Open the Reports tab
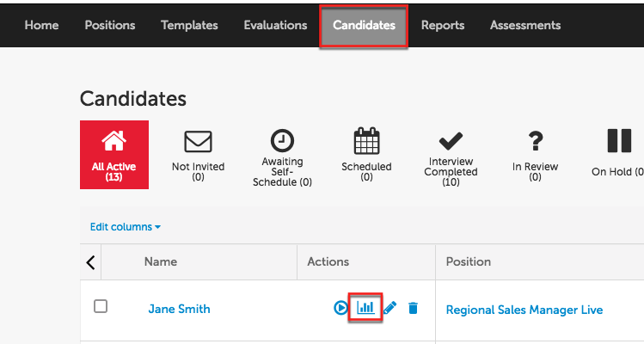The width and height of the screenshot is (644, 344). [x=443, y=25]
